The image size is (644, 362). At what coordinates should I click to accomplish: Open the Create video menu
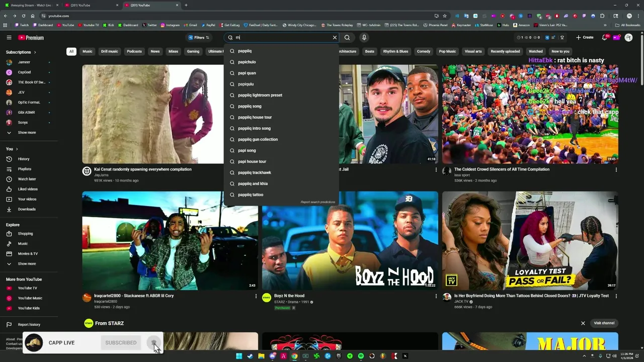[x=585, y=38]
